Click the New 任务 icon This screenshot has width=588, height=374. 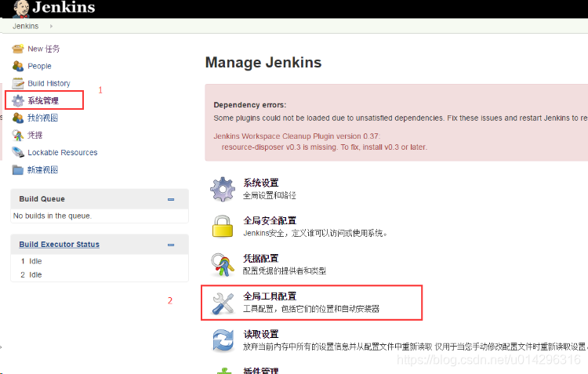click(17, 49)
